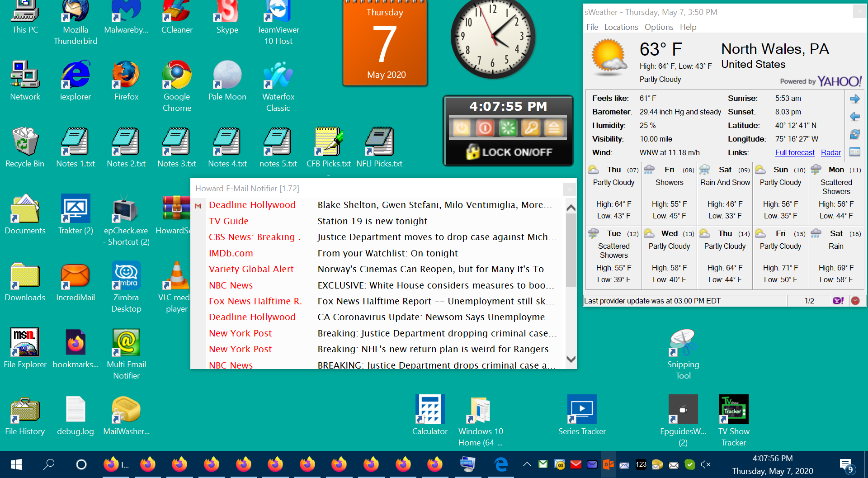Open the forecast table icon in sWeather sidebar
The height and width of the screenshot is (478, 868).
pyautogui.click(x=855, y=152)
